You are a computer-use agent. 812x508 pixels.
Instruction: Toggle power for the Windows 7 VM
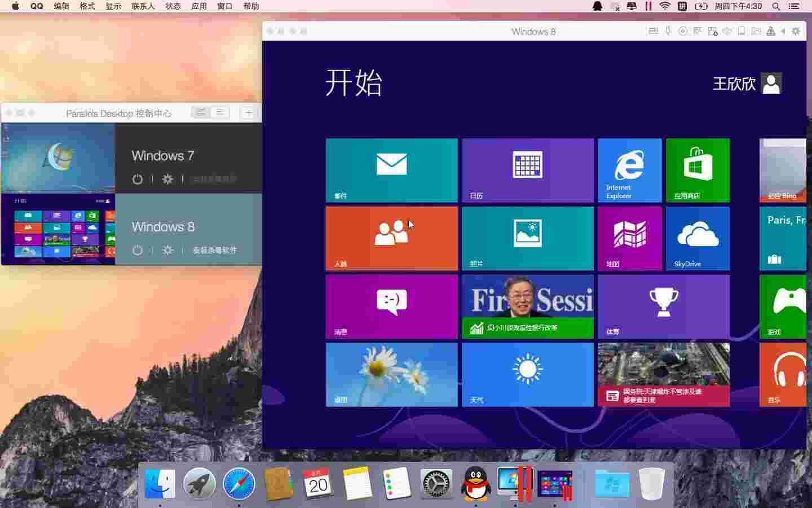pos(137,179)
